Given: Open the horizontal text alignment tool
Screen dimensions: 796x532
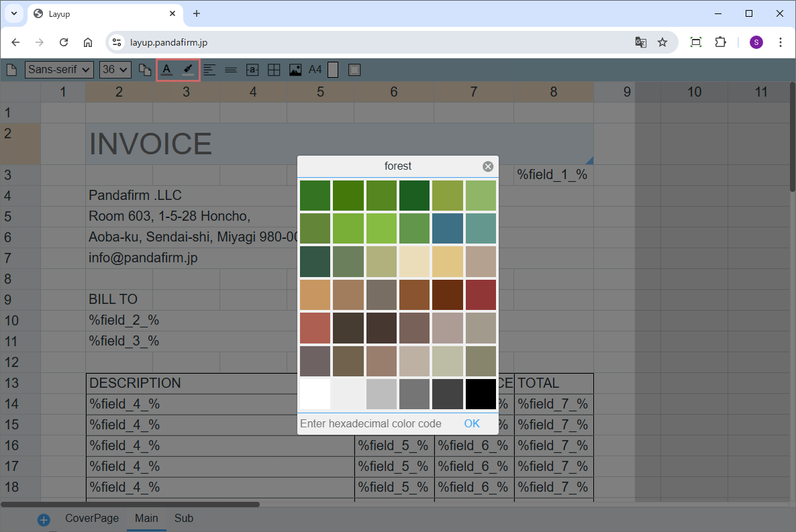Looking at the screenshot, I should [x=210, y=70].
